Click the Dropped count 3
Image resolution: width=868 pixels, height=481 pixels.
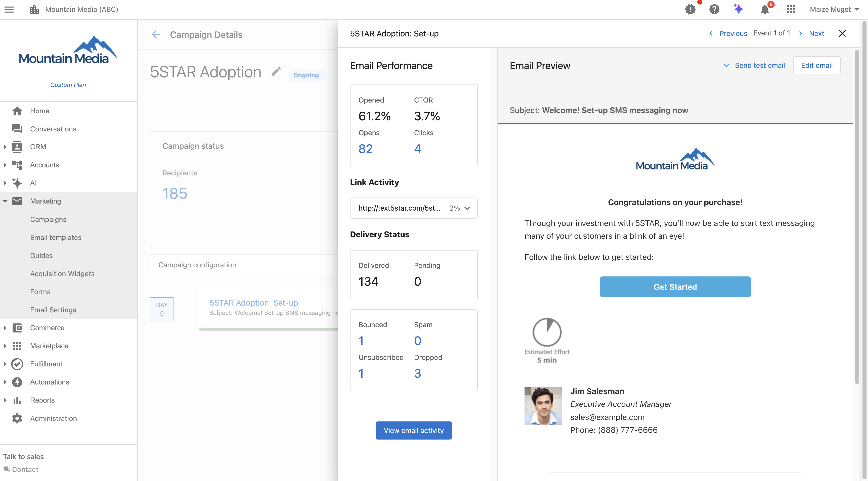point(417,373)
